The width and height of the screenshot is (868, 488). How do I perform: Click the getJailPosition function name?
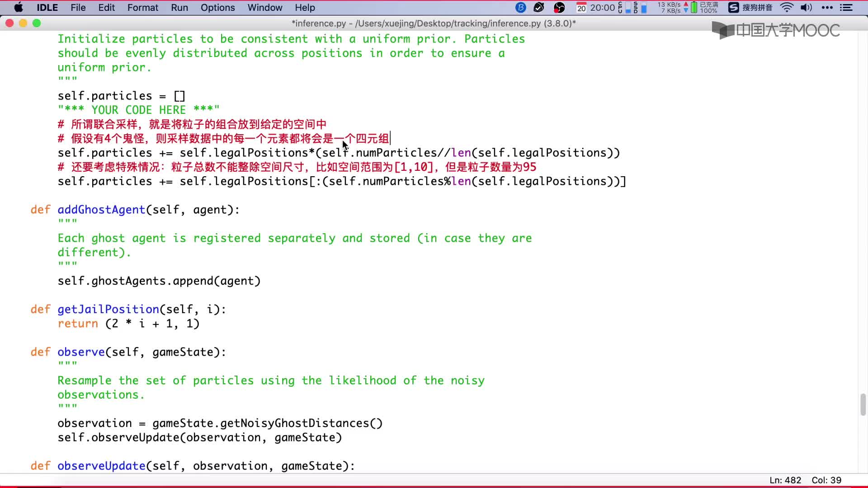108,309
